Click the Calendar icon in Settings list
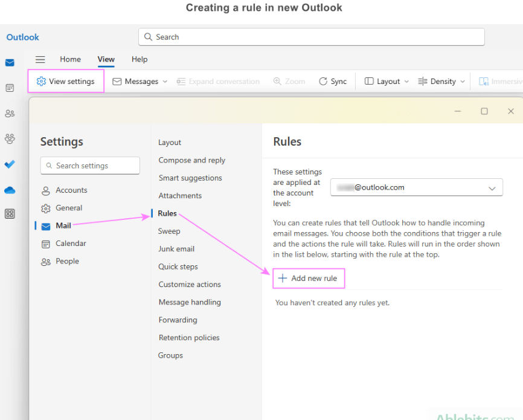523x420 pixels. (x=46, y=244)
